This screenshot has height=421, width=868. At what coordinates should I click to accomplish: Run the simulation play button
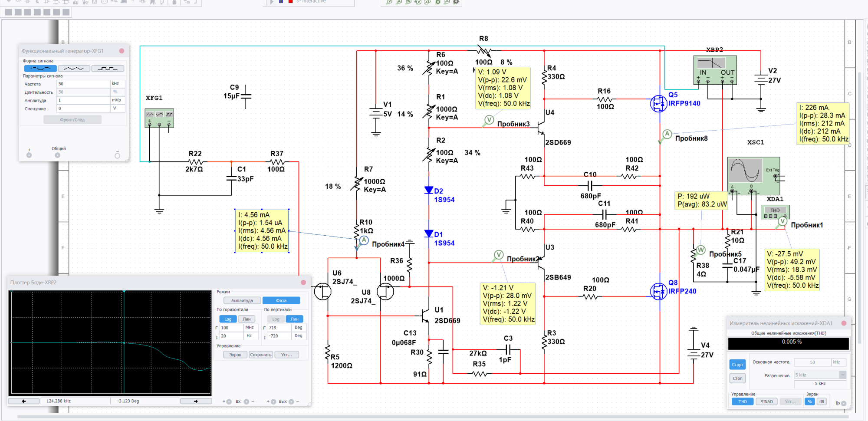[272, 2]
